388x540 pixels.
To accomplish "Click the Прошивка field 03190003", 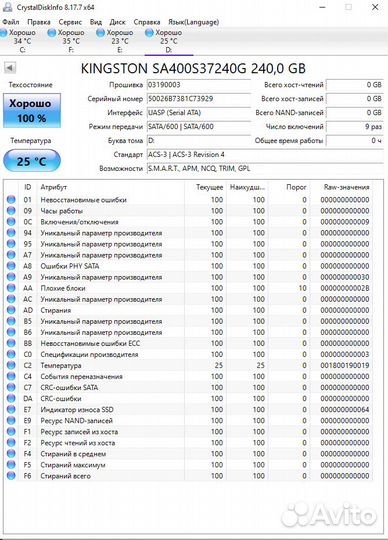I will tap(199, 85).
